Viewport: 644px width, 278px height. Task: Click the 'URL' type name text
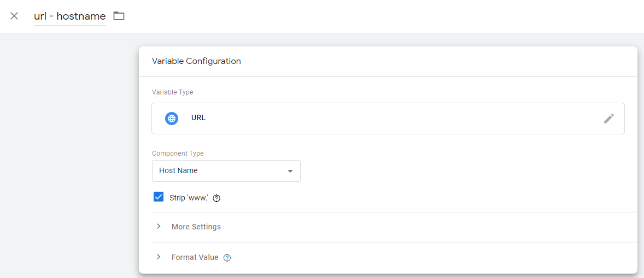pos(198,118)
